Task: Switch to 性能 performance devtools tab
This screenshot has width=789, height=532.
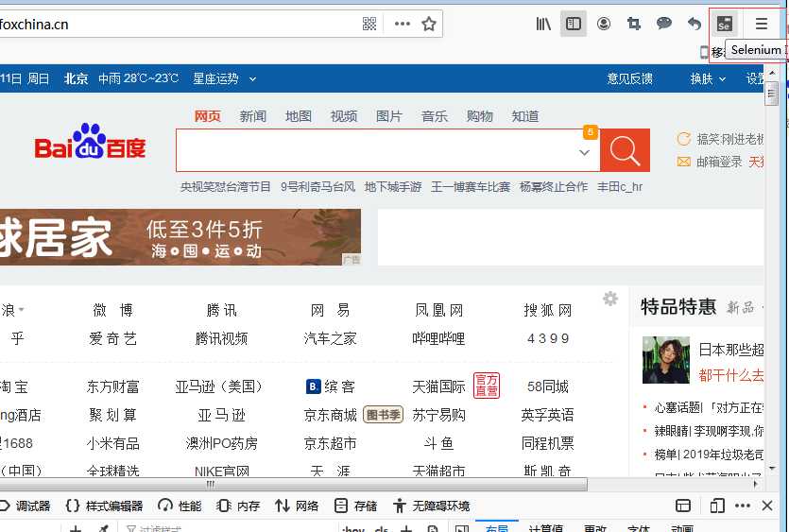Action: tap(180, 506)
